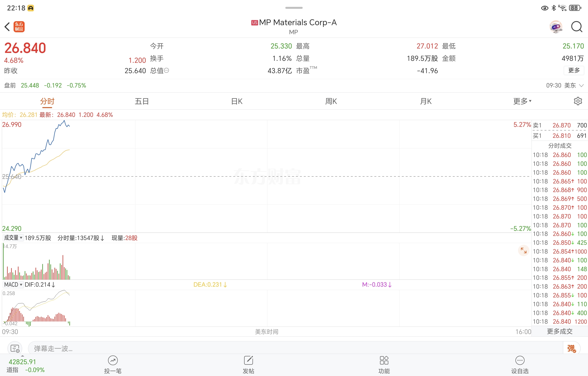Open chart settings gear icon

coord(578,101)
